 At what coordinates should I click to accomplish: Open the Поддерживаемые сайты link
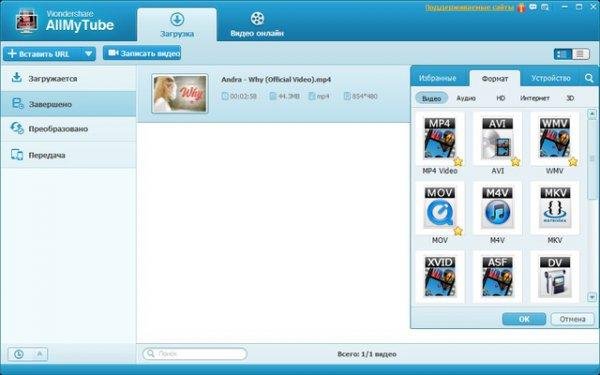(x=470, y=7)
